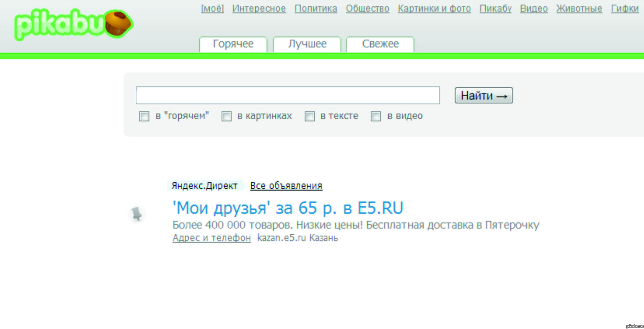
Task: Click the Более 400 000 товаров description
Action: 356,225
